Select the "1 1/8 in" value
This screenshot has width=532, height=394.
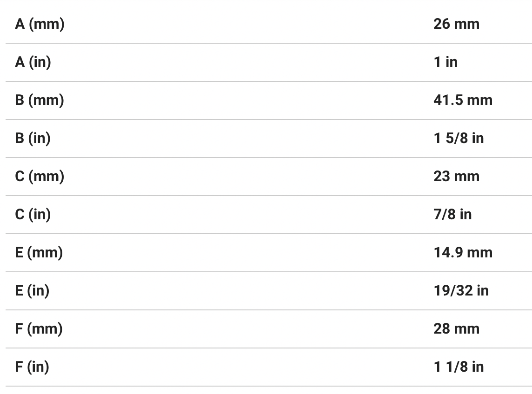click(x=459, y=367)
